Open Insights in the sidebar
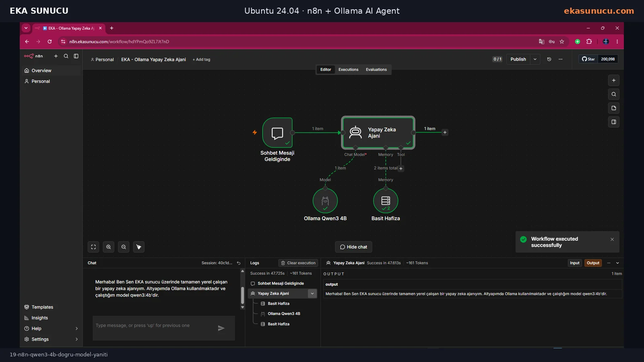Screen dimensions: 644x362 51,318
